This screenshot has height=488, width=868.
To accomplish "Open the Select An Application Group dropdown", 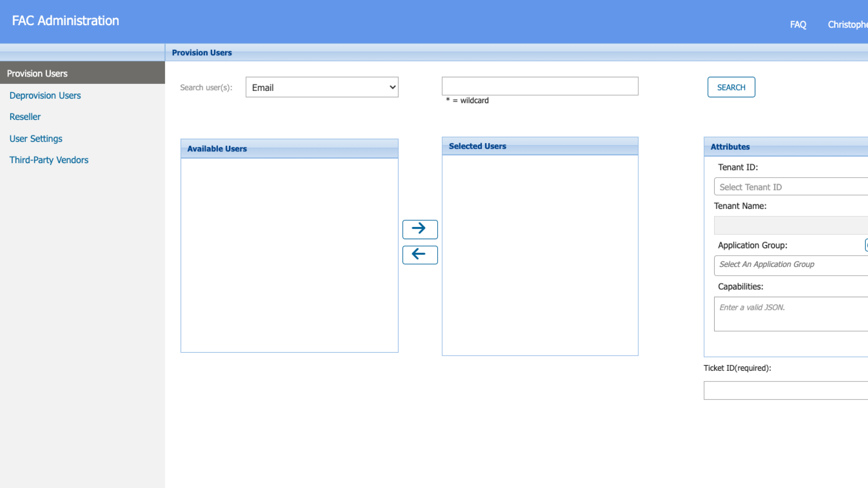I will coord(790,265).
